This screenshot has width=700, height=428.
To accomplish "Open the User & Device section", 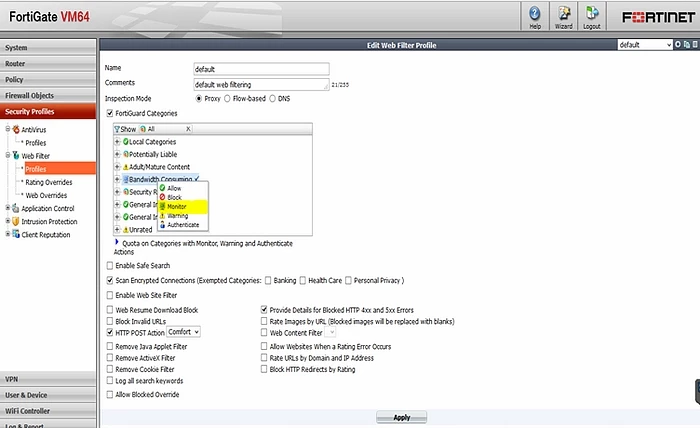I will pos(48,395).
